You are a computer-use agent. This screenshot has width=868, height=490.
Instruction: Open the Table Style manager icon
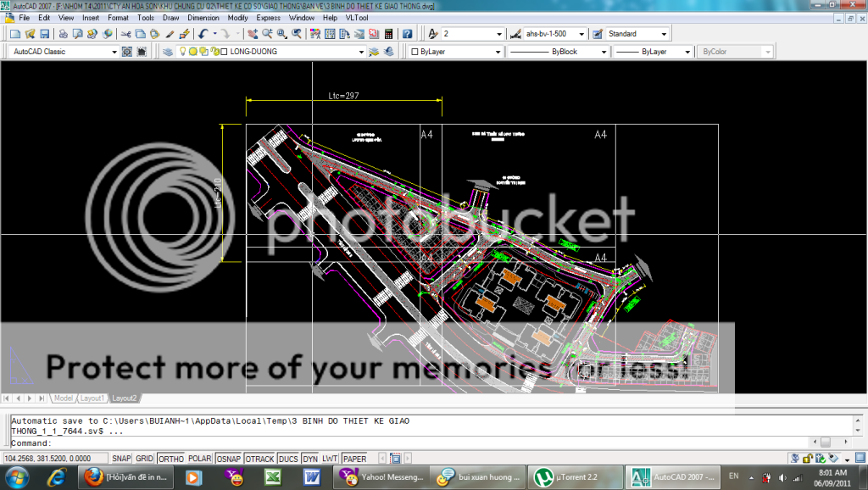coord(598,34)
